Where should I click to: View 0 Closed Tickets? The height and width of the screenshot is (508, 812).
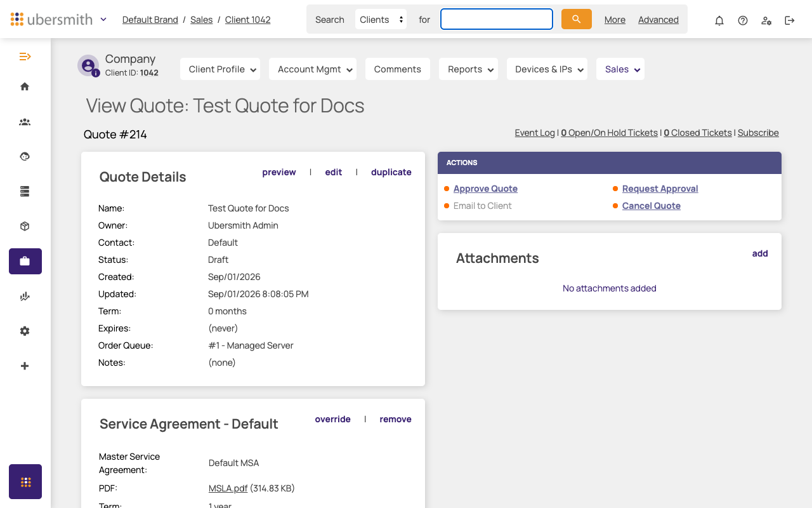tap(698, 133)
